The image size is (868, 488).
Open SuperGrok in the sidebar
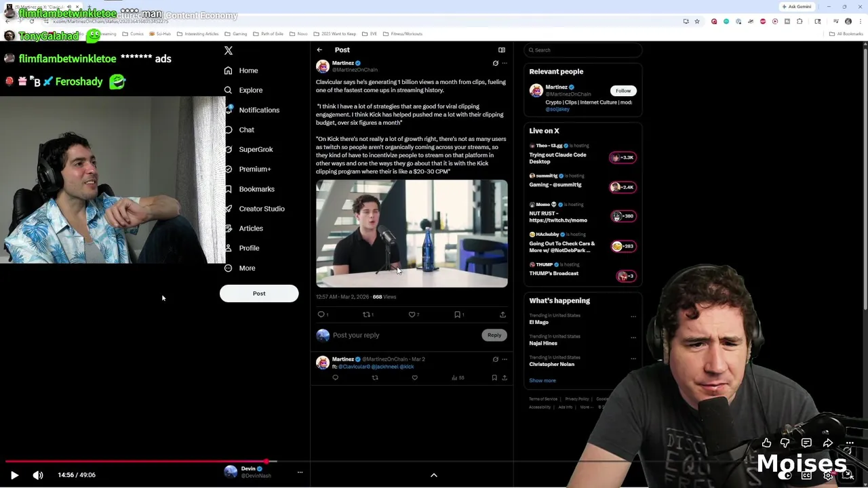(x=248, y=149)
